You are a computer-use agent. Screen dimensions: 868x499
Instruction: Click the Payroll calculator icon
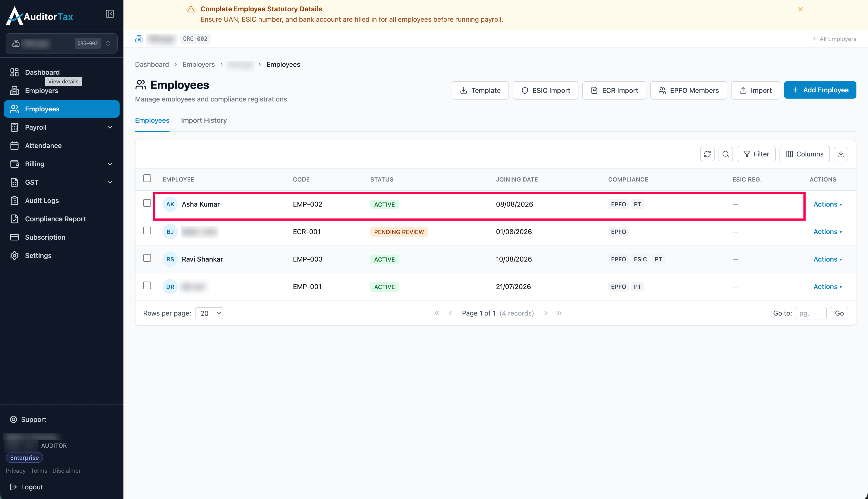(x=14, y=127)
